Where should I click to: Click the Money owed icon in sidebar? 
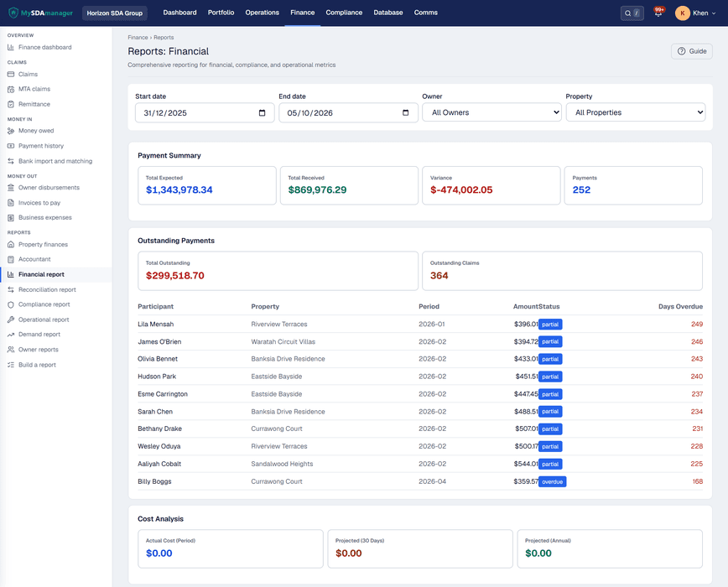click(x=11, y=131)
